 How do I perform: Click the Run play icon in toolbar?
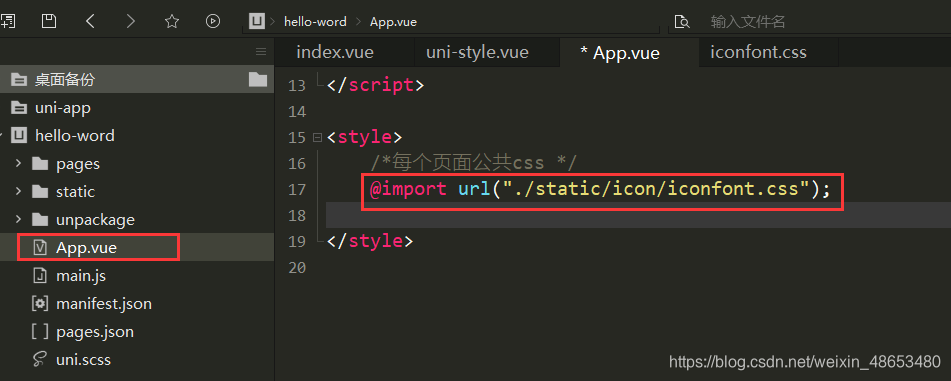click(212, 22)
